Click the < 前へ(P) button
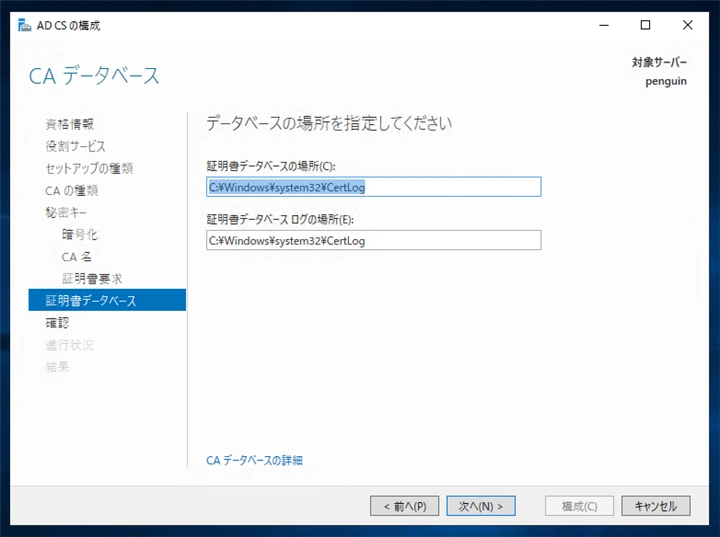The height and width of the screenshot is (537, 720). click(x=405, y=506)
